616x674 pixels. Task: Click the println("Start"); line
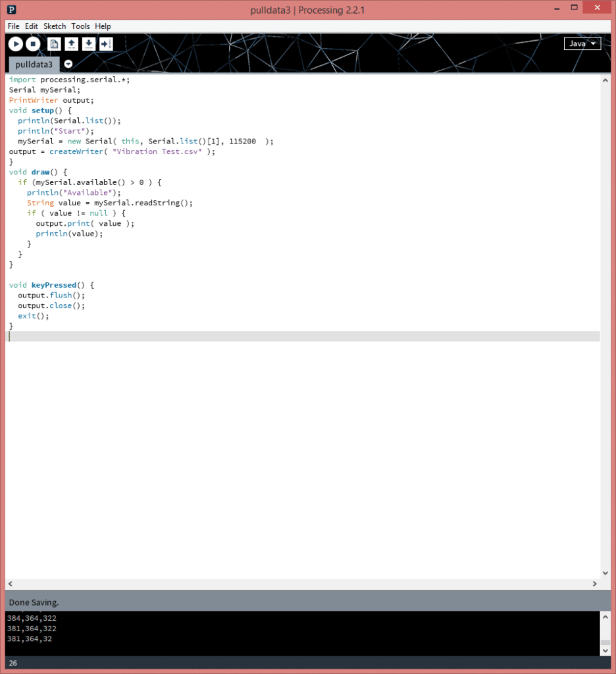(x=56, y=131)
